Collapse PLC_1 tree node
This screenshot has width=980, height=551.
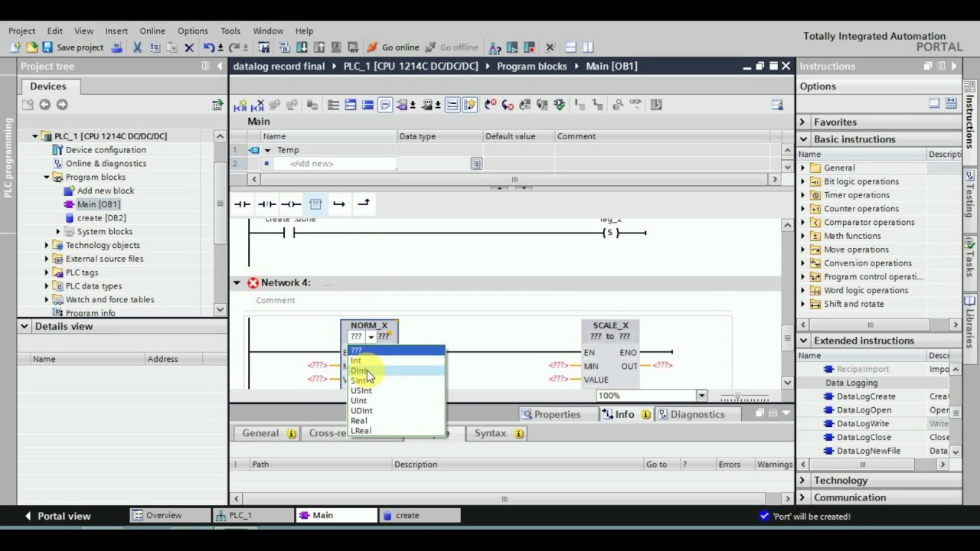[x=34, y=136]
